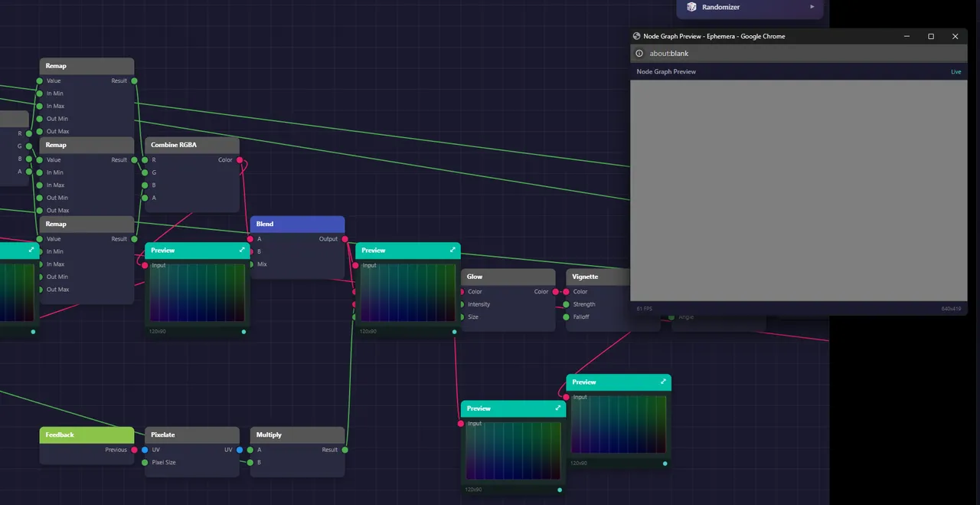Expand the Preview node directly below Vignette

[x=663, y=382]
